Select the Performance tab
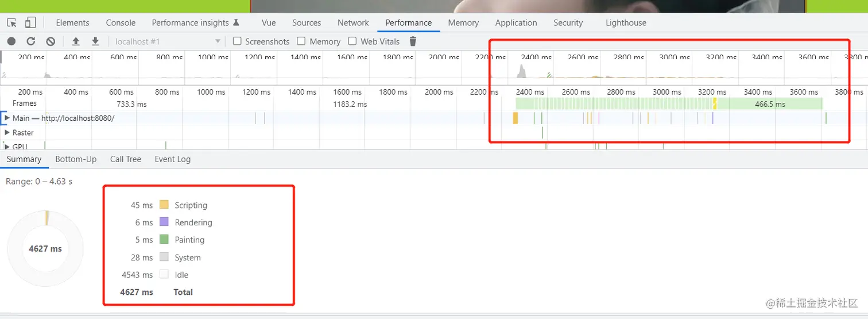 tap(409, 23)
